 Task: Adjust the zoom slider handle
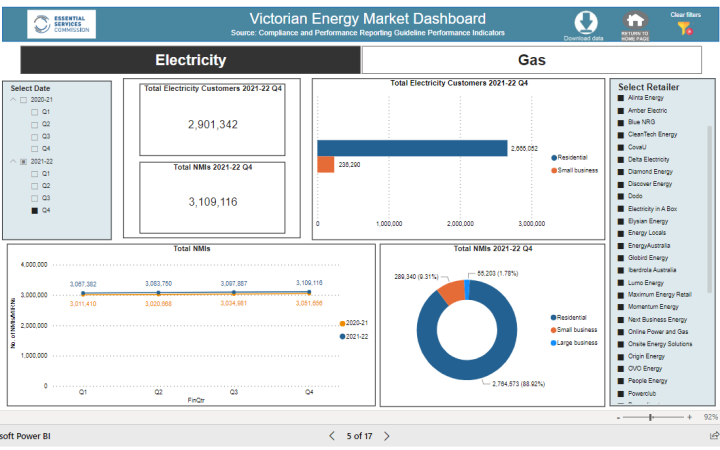coord(651,417)
